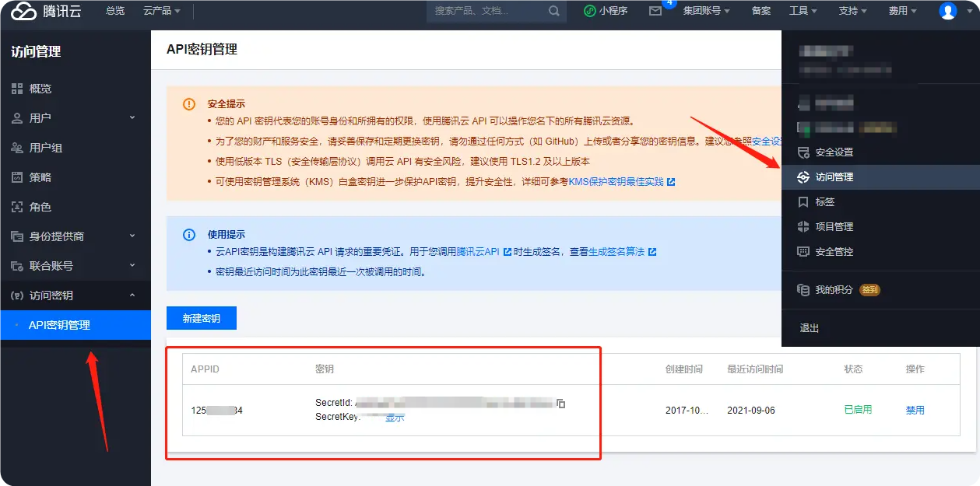Choose 访问管理 in the account menu

pyautogui.click(x=880, y=177)
